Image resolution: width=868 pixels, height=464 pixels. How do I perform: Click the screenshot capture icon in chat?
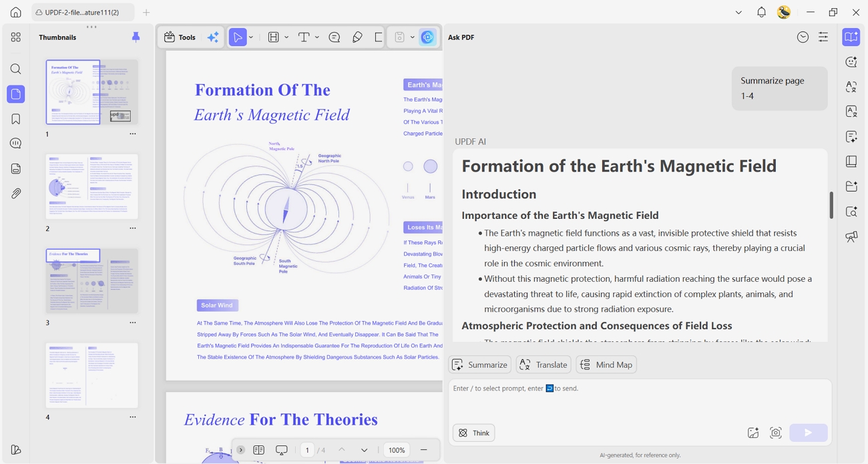pos(776,433)
